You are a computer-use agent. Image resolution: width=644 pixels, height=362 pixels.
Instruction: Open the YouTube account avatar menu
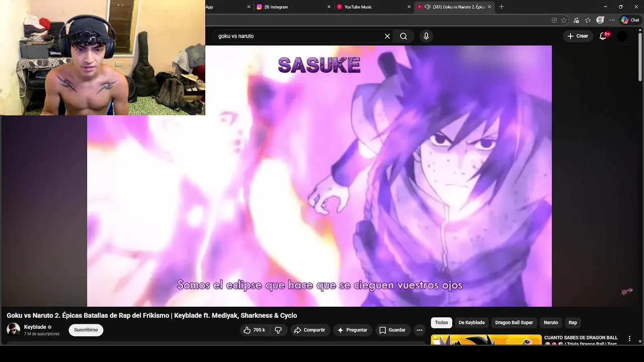pos(622,36)
